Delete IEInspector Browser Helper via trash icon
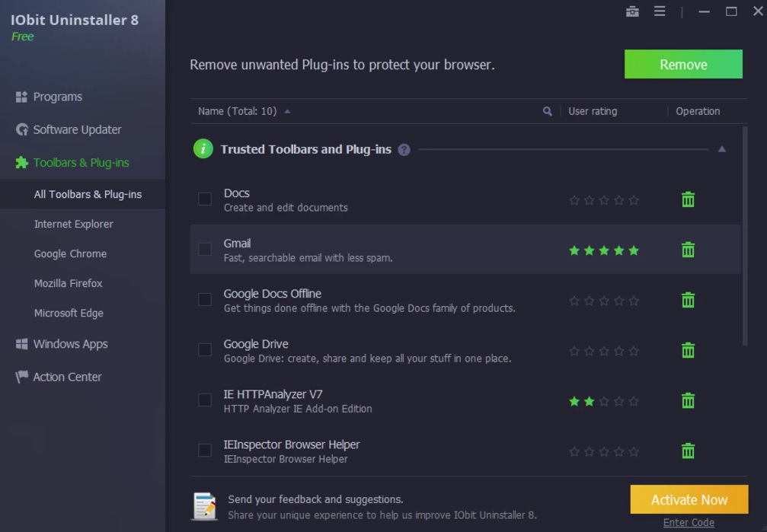Screen dimensions: 767x532 coord(688,451)
